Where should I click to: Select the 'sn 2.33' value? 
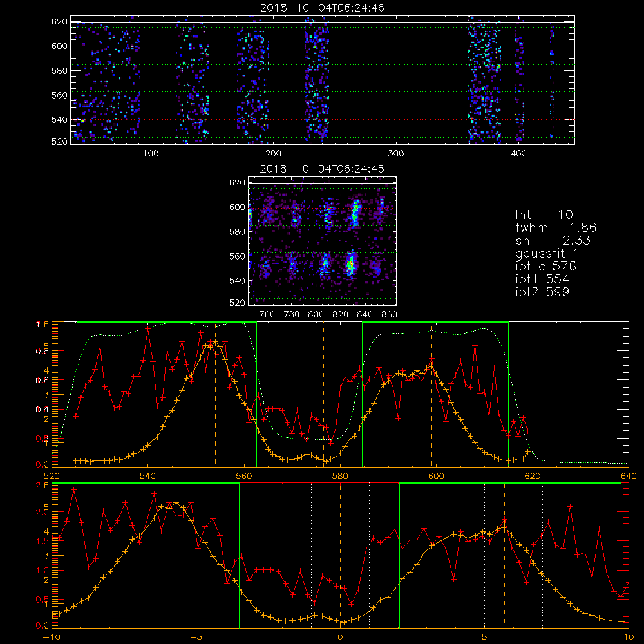point(553,240)
